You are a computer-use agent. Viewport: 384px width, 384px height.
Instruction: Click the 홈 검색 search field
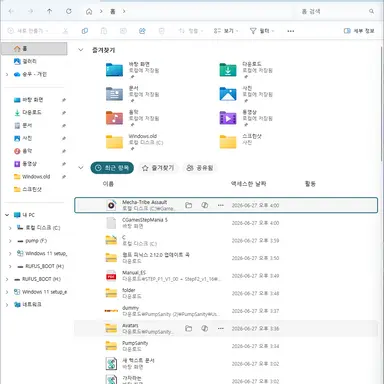(x=337, y=12)
